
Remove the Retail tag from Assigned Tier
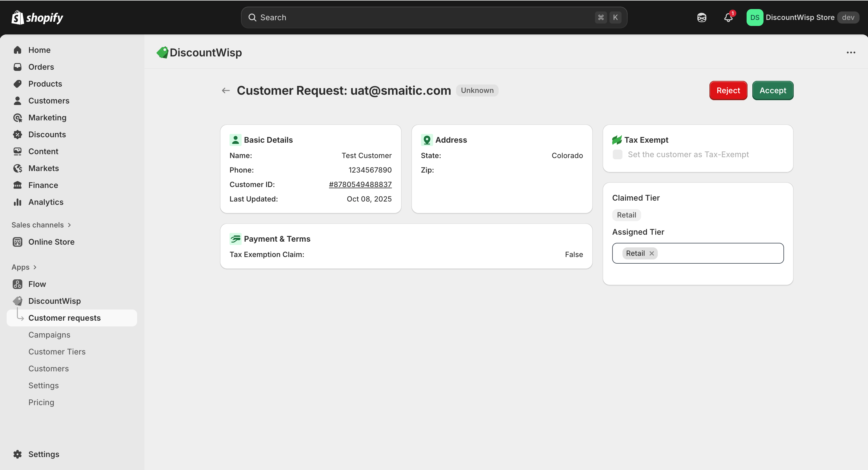[652, 253]
